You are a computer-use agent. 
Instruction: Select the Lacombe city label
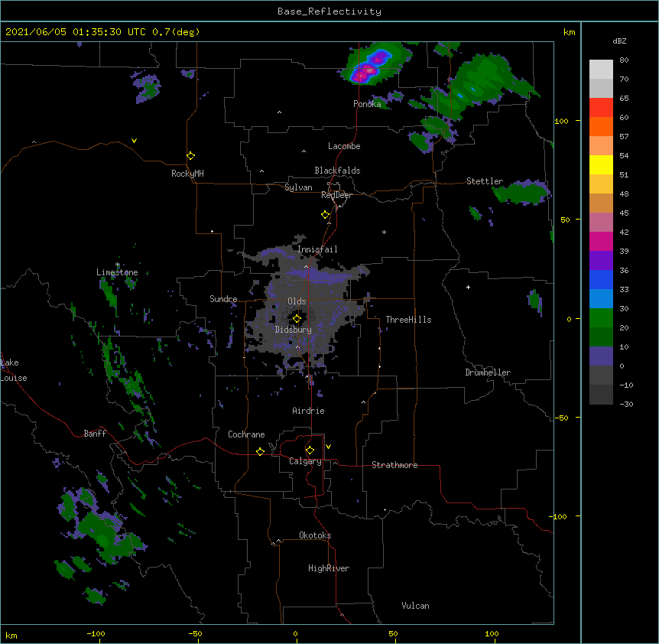tap(344, 146)
